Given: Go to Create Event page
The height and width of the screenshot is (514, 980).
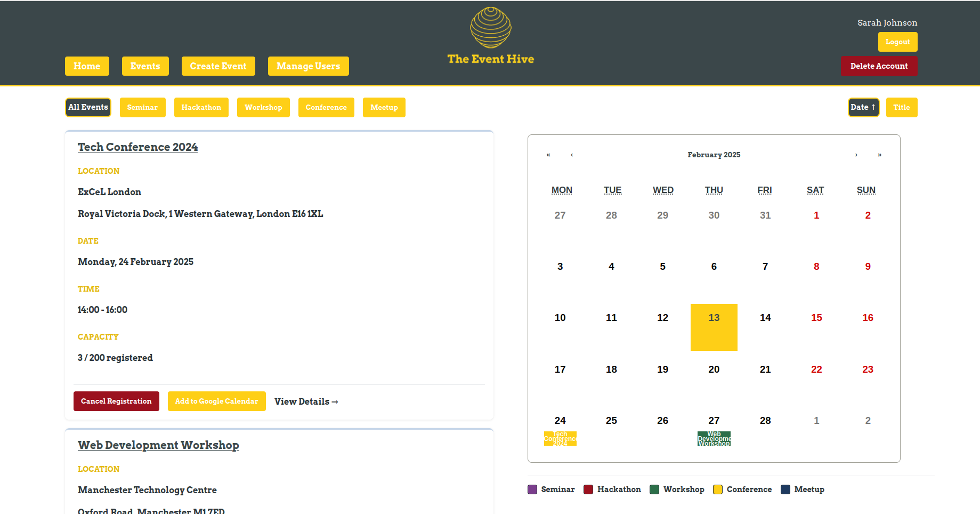Looking at the screenshot, I should point(218,66).
